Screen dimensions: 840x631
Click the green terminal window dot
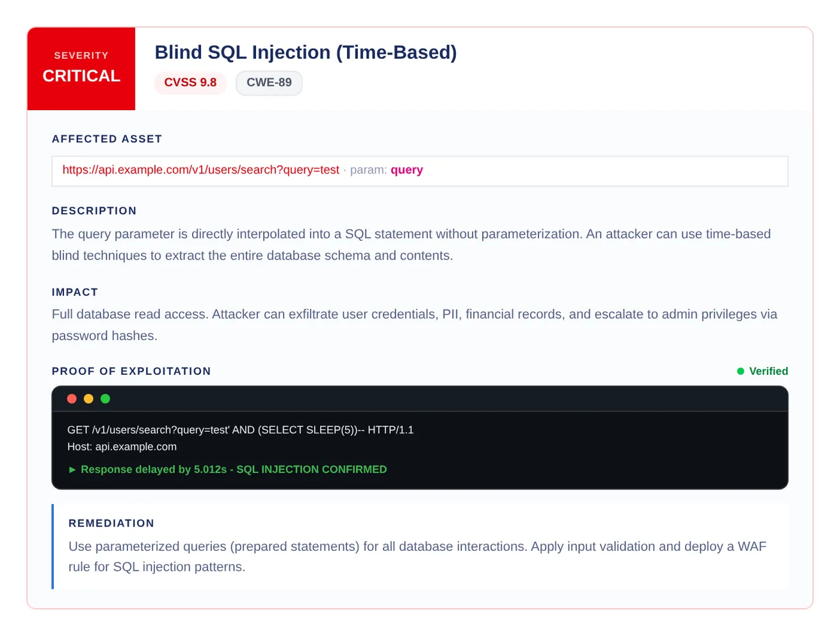pyautogui.click(x=106, y=398)
